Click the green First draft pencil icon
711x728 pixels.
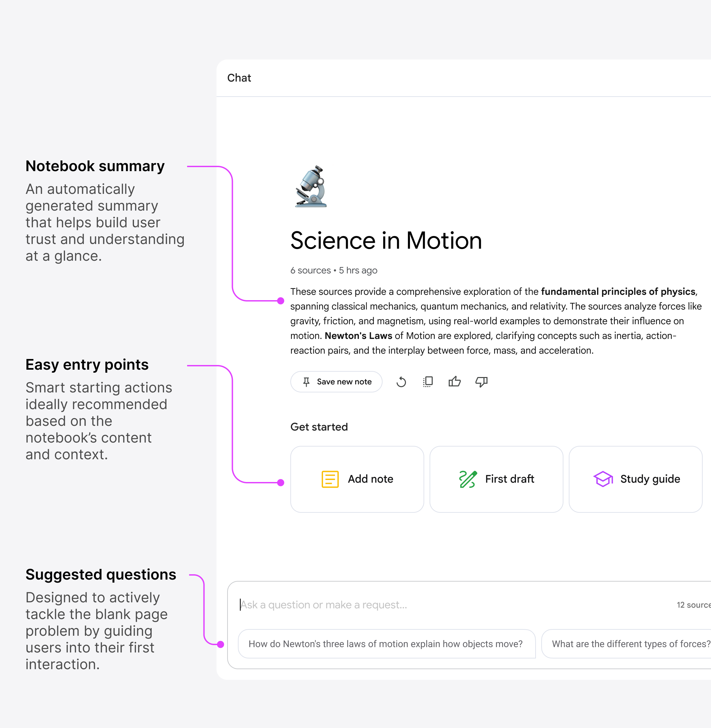click(467, 479)
